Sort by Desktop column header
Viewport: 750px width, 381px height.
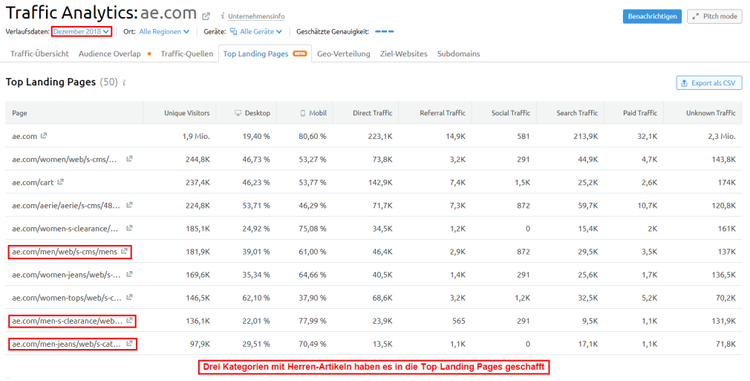pyautogui.click(x=253, y=113)
